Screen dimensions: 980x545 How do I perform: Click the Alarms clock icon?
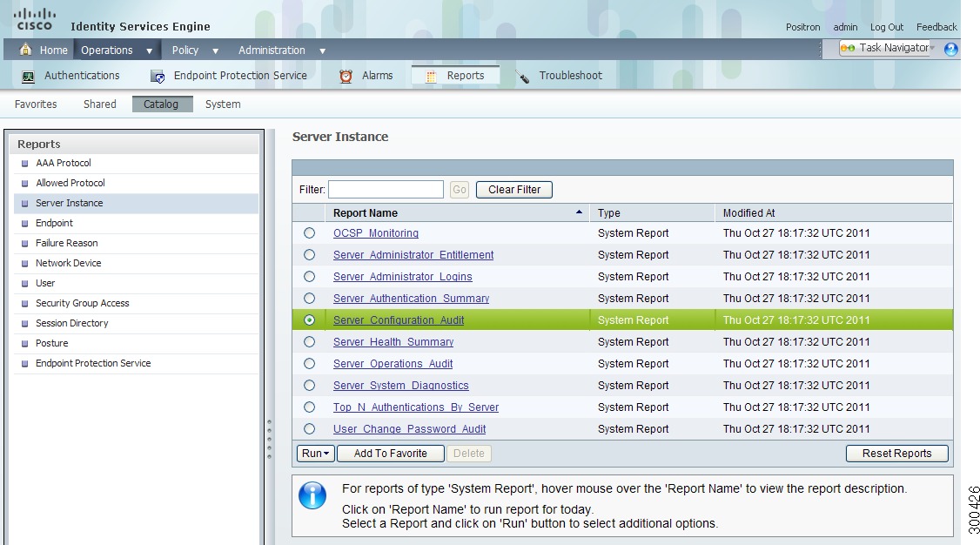346,77
